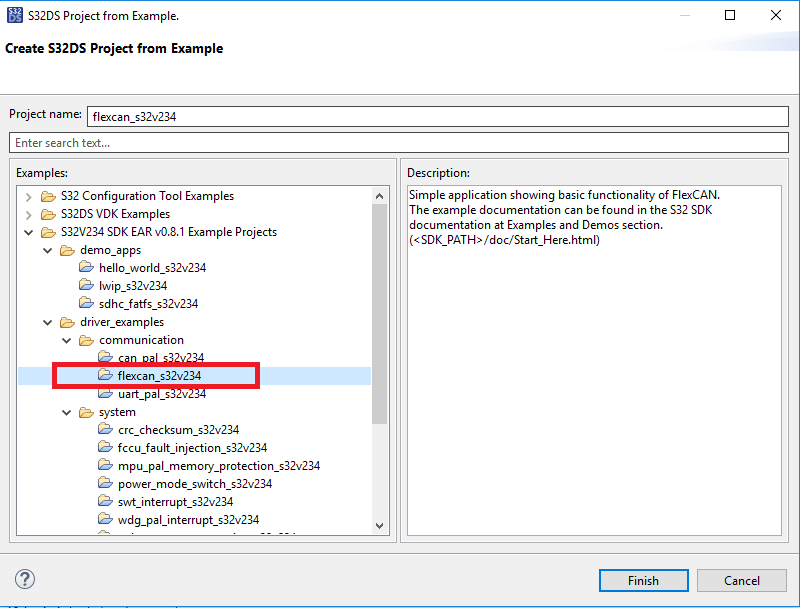Click the power_mode_switch_s32v234 project icon
800x608 pixels.
tap(105, 484)
